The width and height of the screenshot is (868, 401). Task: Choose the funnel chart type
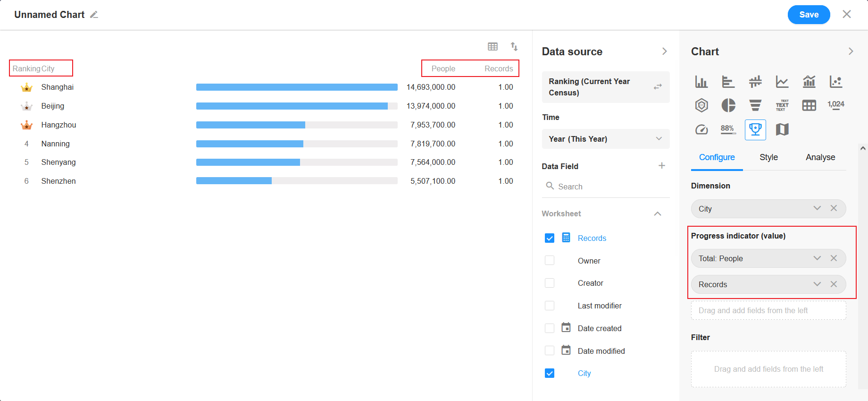755,105
